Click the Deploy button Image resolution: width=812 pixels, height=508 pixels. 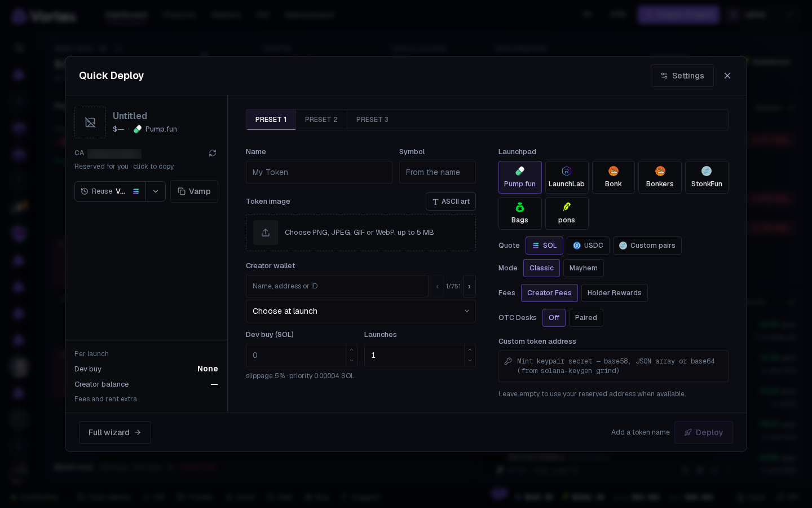704,432
